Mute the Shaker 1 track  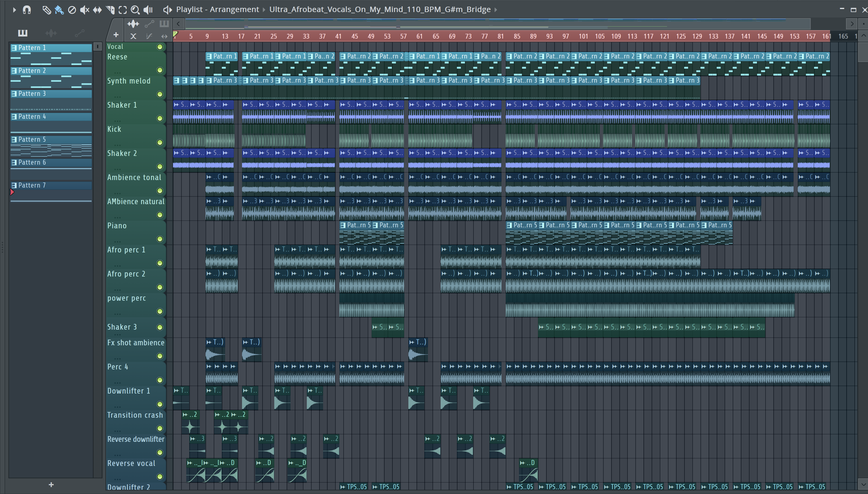[x=160, y=119]
